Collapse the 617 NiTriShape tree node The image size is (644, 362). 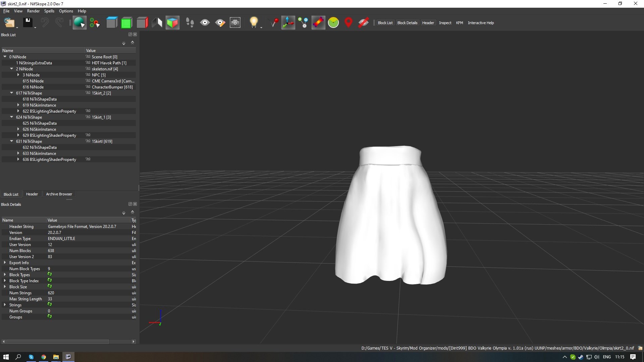12,93
